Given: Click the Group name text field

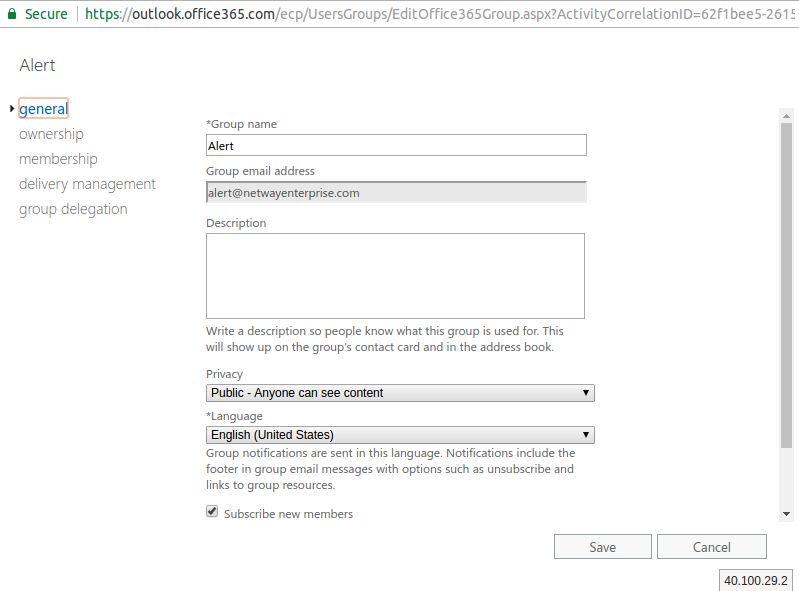Looking at the screenshot, I should (396, 145).
